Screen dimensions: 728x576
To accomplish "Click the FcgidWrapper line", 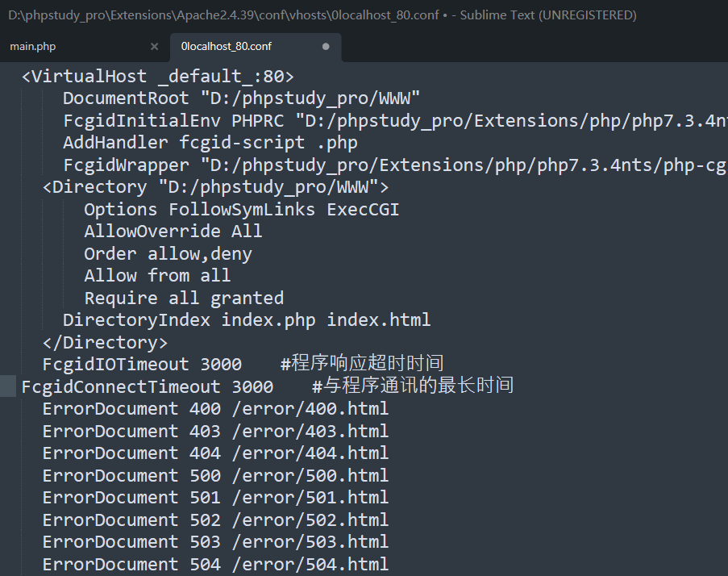I will click(396, 165).
